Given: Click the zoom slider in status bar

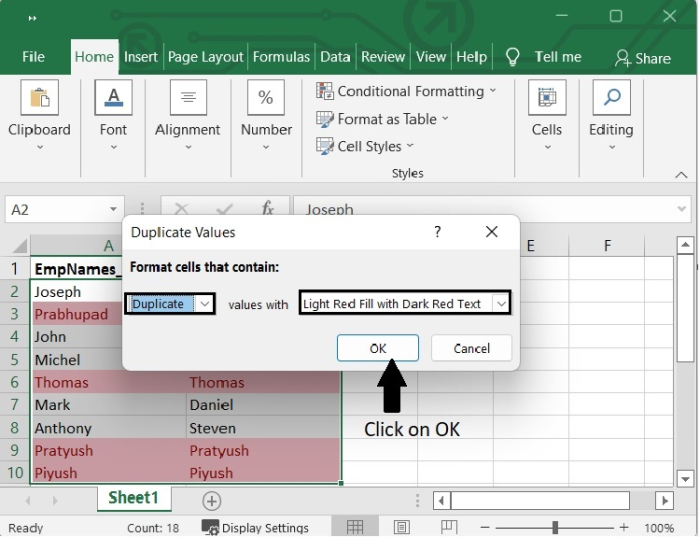Looking at the screenshot, I should point(555,527).
